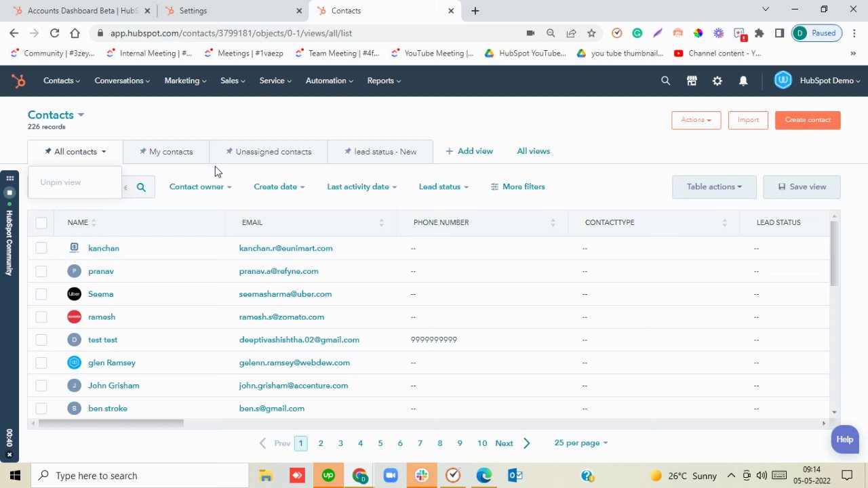Viewport: 868px width, 488px height.
Task: Open the Contacts object title dropdown
Action: pyautogui.click(x=56, y=115)
